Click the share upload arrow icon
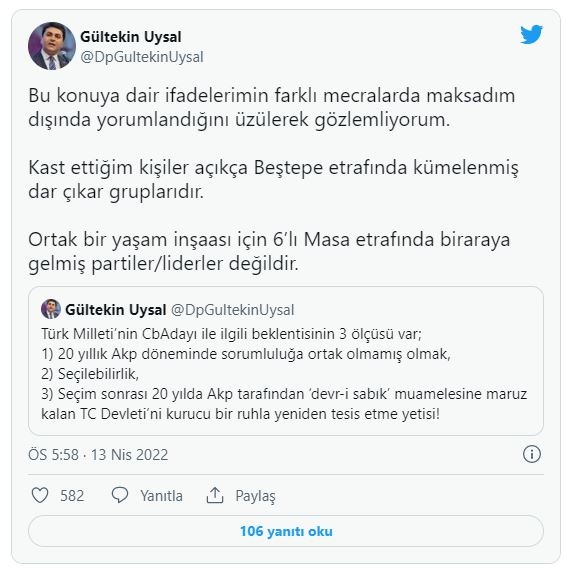Viewport: 574px width, 574px height. click(x=215, y=495)
